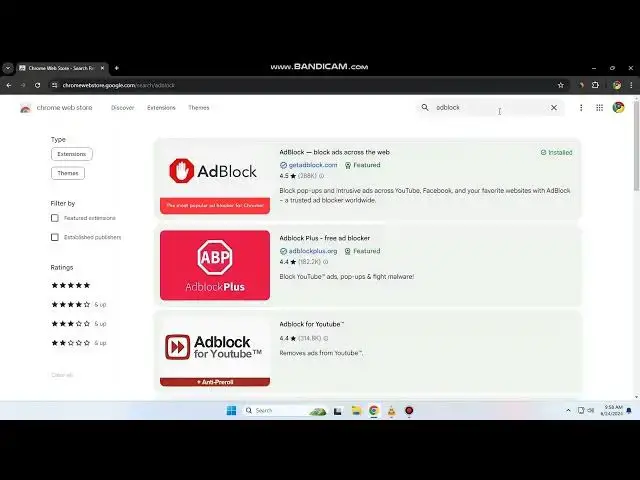Close the Chrome Web Store tab
This screenshot has width=640, height=480.
tap(102, 68)
